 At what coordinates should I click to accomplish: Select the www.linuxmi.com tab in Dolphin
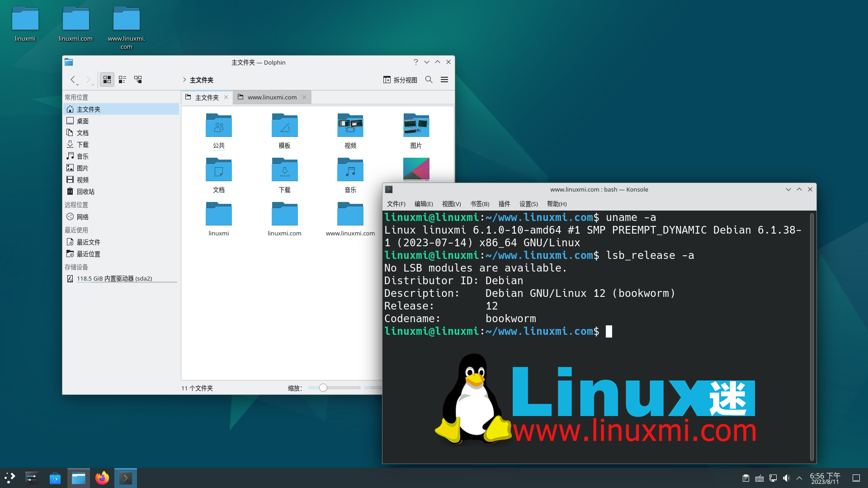pos(272,97)
